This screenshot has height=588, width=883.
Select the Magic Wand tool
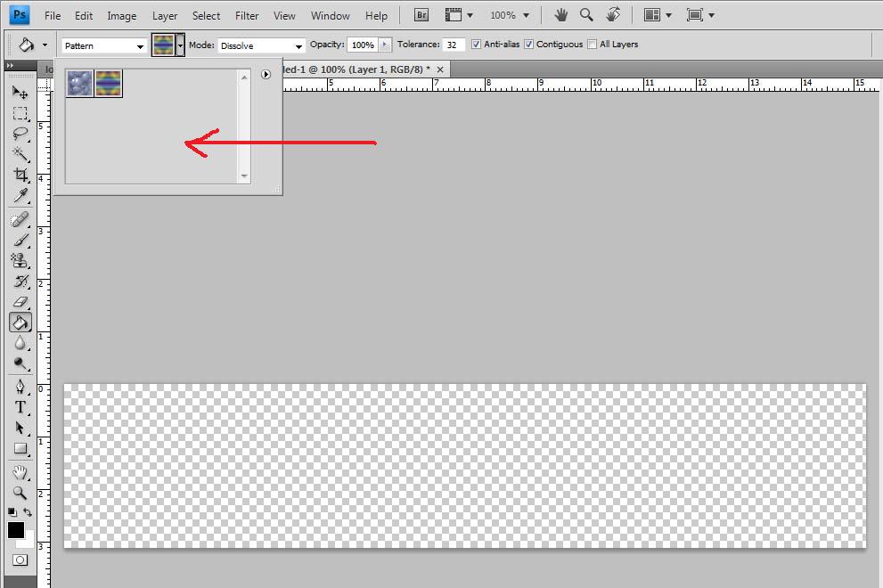coord(20,154)
